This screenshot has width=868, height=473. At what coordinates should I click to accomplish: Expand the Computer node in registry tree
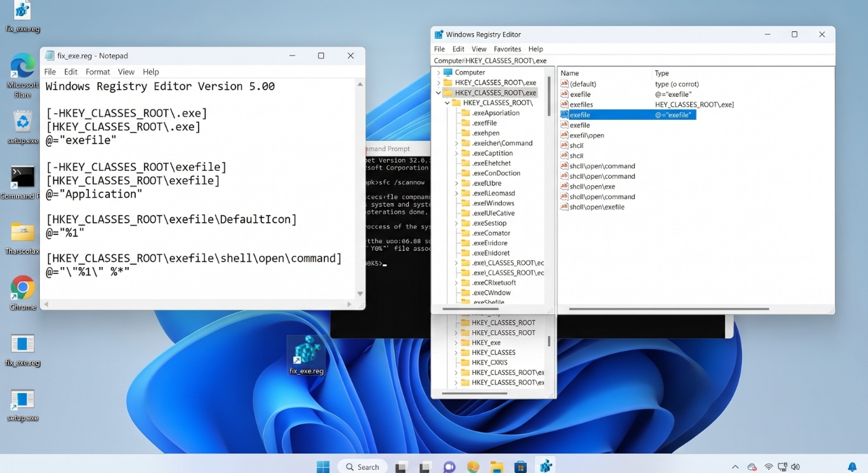coord(438,73)
